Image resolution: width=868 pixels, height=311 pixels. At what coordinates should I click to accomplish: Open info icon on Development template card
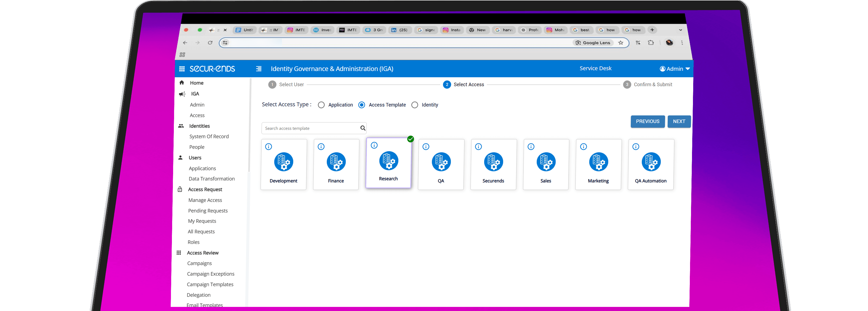coord(269,147)
